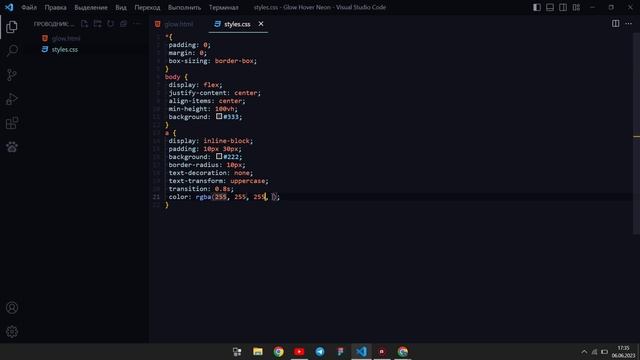The width and height of the screenshot is (640, 360).
Task: Click the 'rgba' function text
Action: 203,197
